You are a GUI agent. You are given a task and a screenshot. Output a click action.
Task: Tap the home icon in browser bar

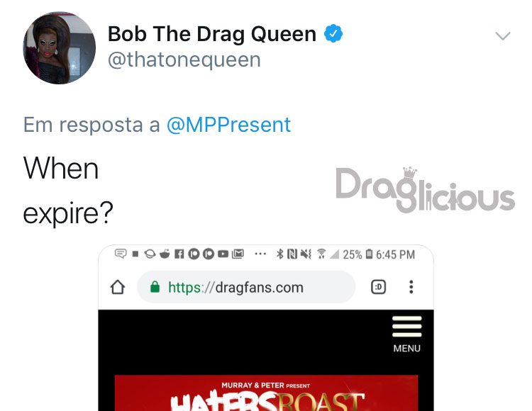(x=118, y=287)
